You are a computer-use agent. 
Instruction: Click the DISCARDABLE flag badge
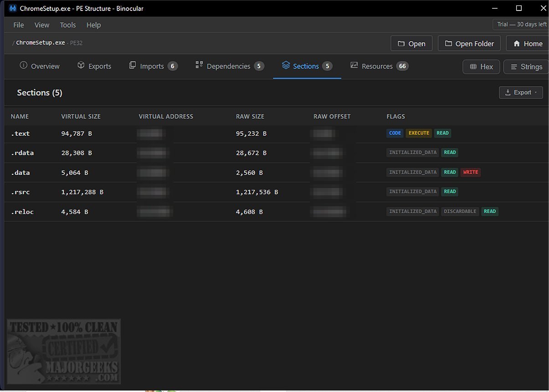[x=460, y=211]
